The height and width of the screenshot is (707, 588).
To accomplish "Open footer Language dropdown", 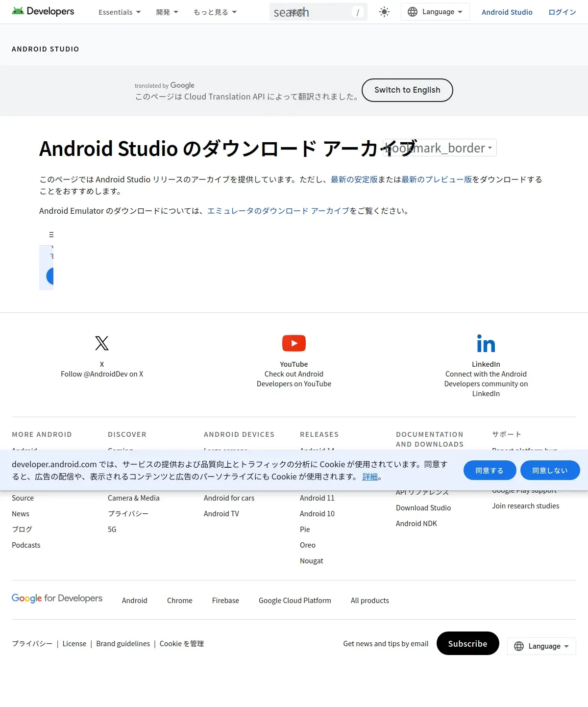I will [541, 646].
